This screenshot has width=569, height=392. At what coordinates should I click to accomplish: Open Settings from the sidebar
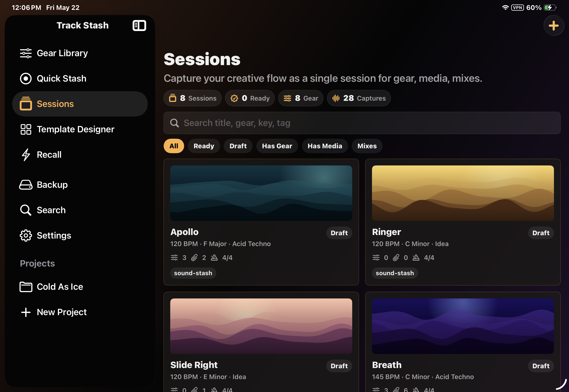(80, 235)
